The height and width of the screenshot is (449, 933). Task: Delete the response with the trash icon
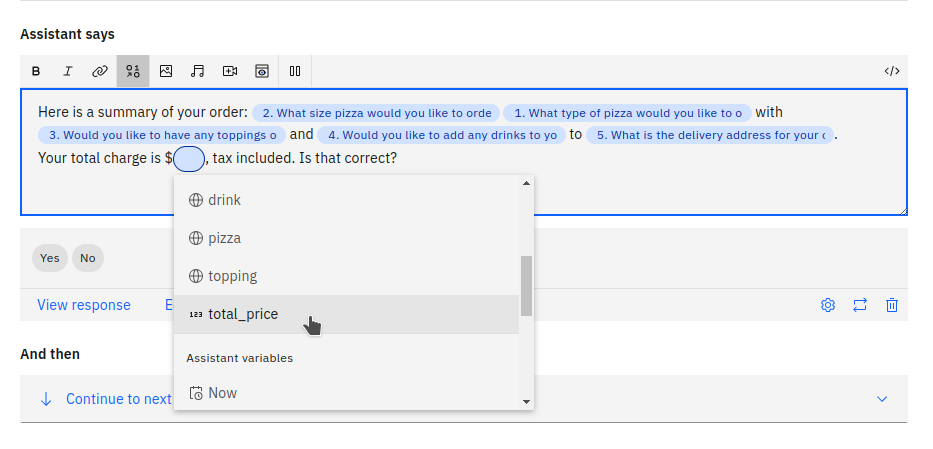(x=892, y=305)
